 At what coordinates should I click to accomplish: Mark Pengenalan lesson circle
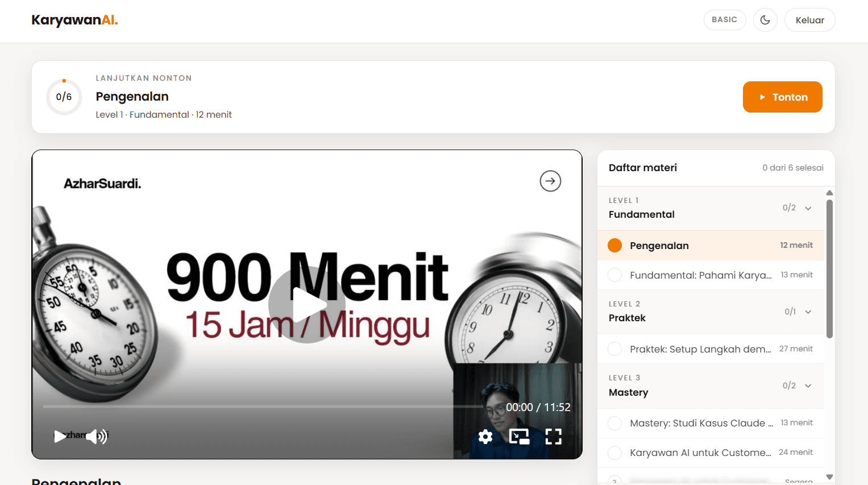(614, 246)
